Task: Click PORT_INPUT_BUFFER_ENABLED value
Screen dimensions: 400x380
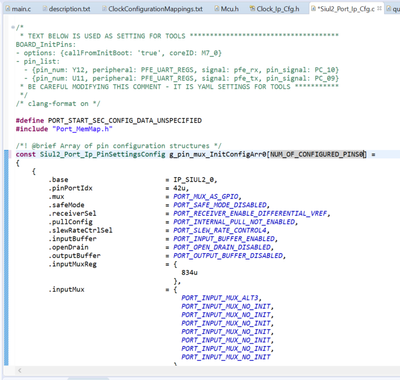Action: tap(225, 239)
